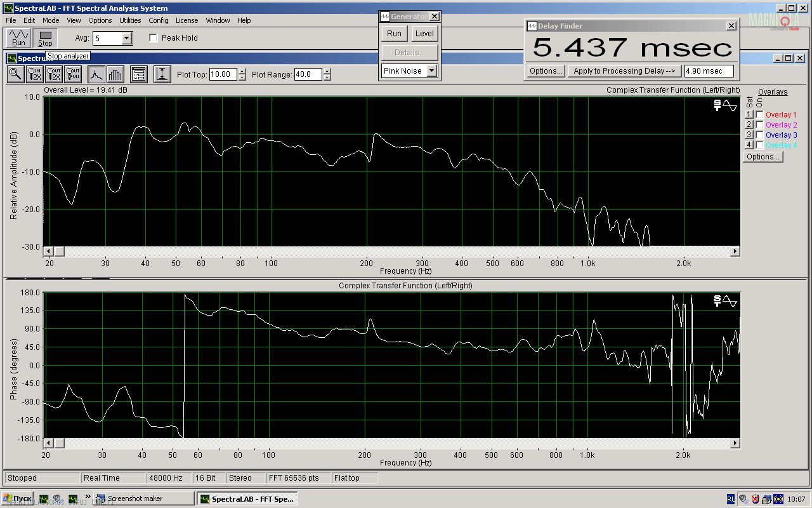
Task: Click Apply to Processing Delay button
Action: (x=624, y=71)
